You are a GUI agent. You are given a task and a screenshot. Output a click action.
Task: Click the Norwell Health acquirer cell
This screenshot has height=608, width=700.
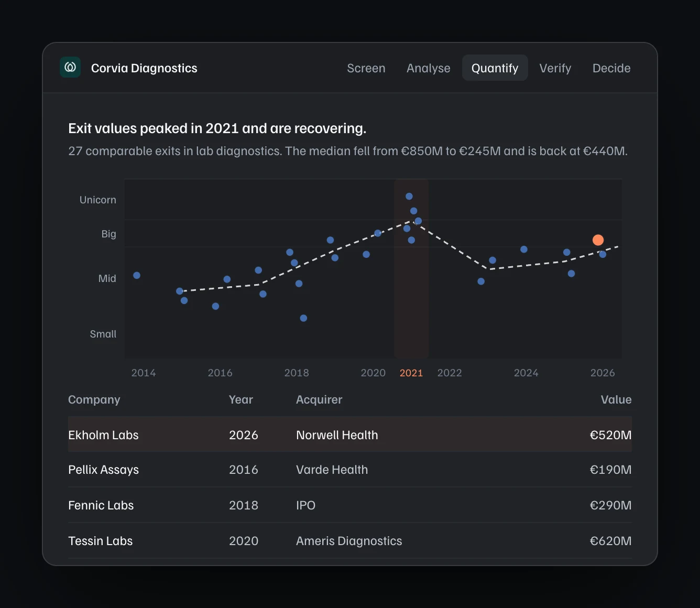(x=337, y=435)
